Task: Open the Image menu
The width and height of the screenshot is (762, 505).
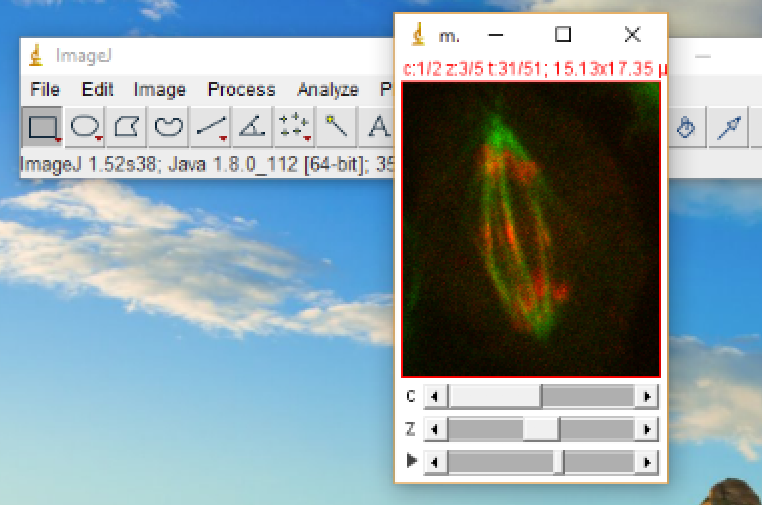Action: coord(160,89)
